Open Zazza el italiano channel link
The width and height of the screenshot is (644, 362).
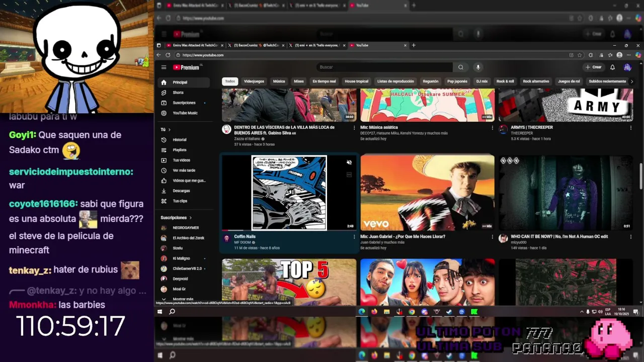(x=248, y=139)
